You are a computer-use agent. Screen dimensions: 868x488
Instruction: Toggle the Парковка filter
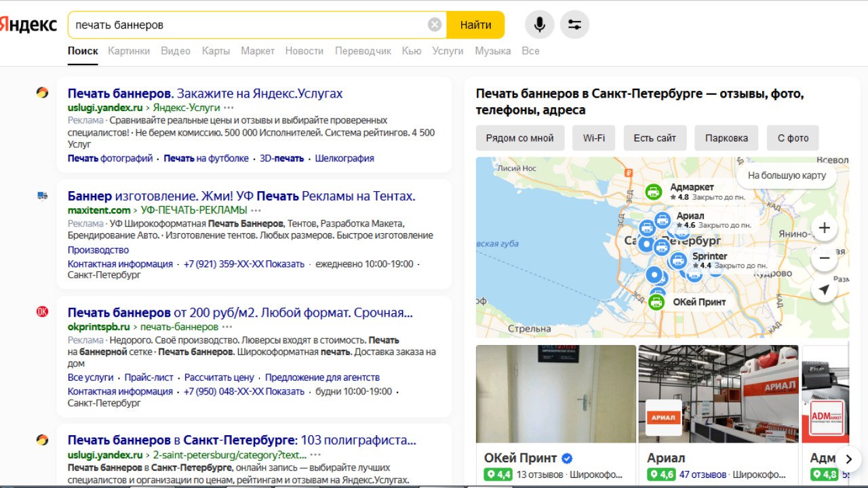[x=726, y=138]
